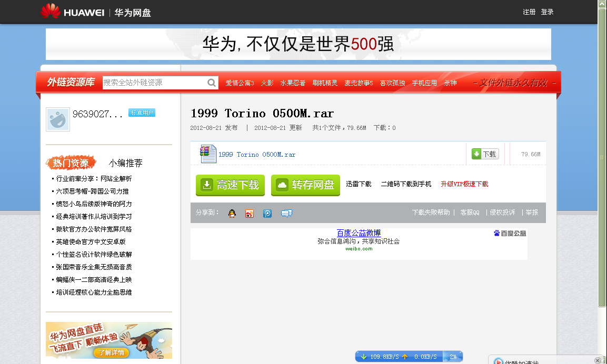Open 愤怒小鸟后续版神奇的阿力
This screenshot has height=364, width=607.
[x=94, y=204]
